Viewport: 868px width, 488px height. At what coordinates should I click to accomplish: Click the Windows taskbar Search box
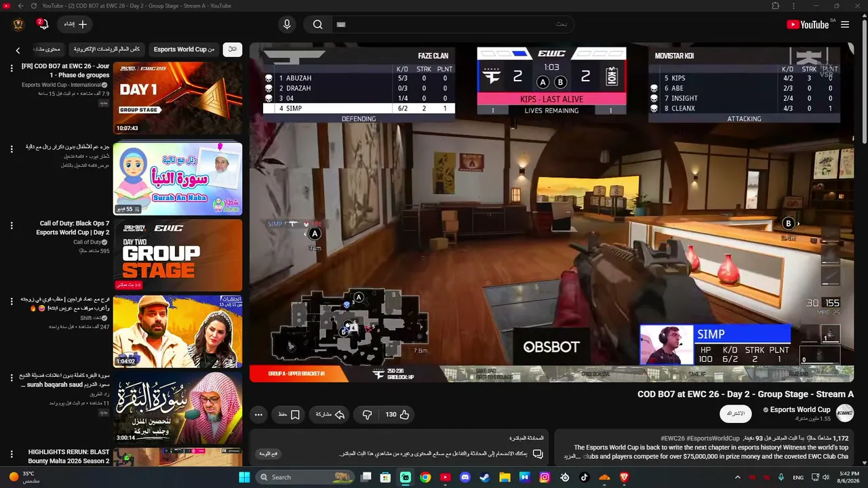305,477
